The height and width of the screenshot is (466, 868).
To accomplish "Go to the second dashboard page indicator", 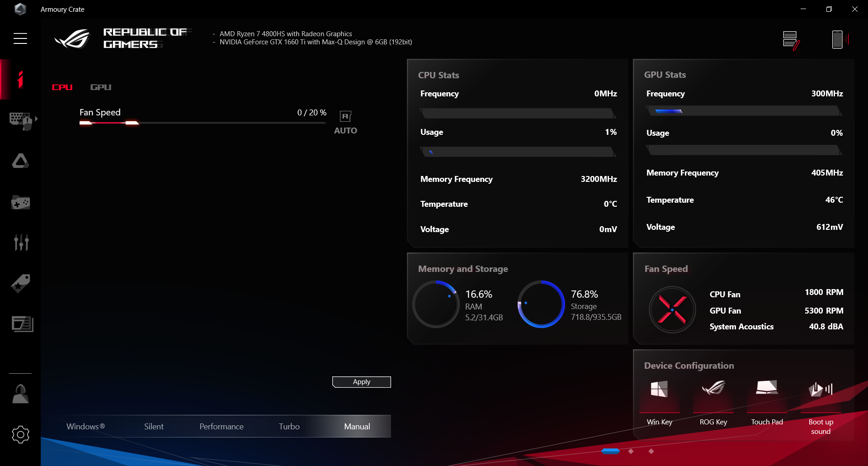I will click(x=631, y=451).
